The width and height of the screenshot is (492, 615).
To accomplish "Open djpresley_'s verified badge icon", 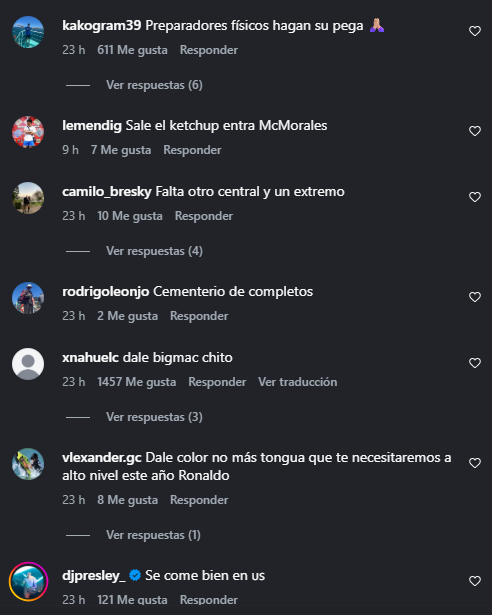I will pos(135,575).
